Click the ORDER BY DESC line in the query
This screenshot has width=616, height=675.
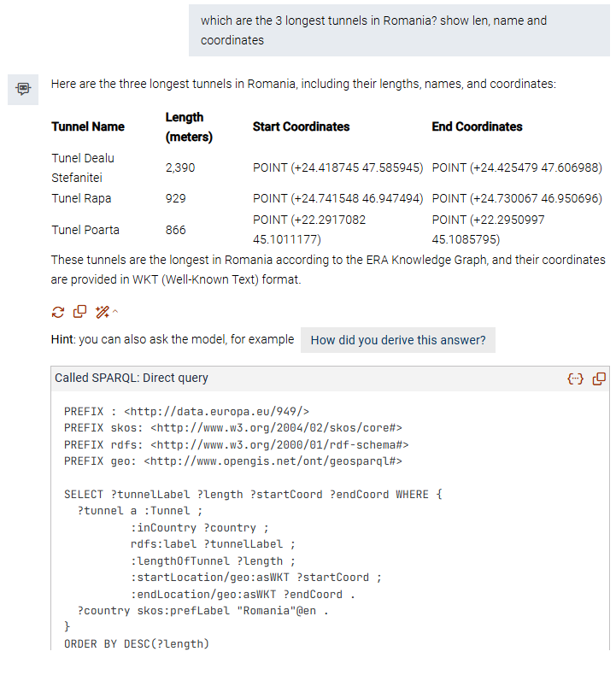pos(136,643)
